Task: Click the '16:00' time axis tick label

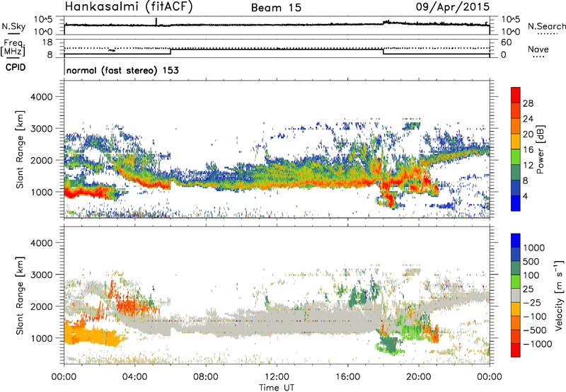Action: (347, 377)
